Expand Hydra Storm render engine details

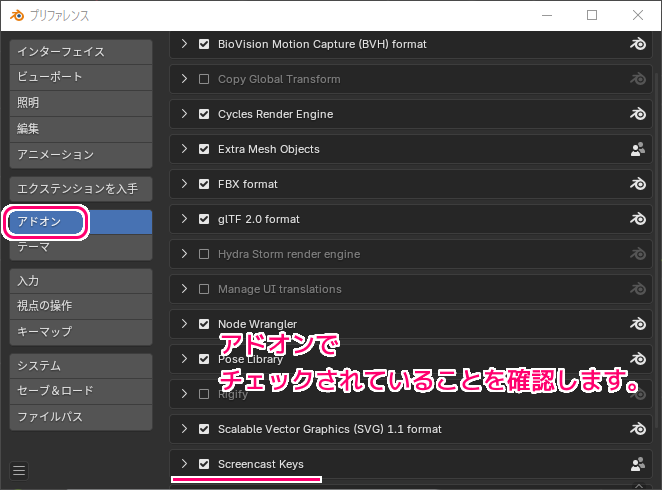click(184, 254)
